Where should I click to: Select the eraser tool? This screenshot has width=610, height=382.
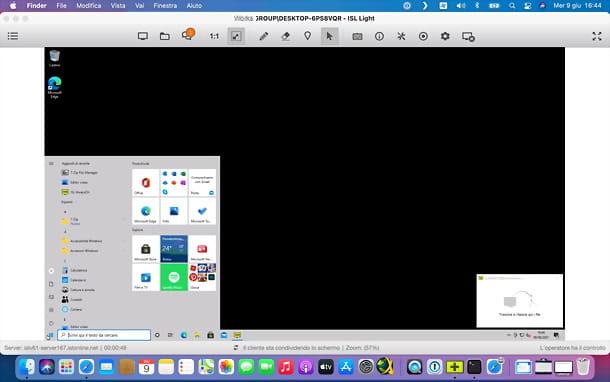(x=286, y=36)
